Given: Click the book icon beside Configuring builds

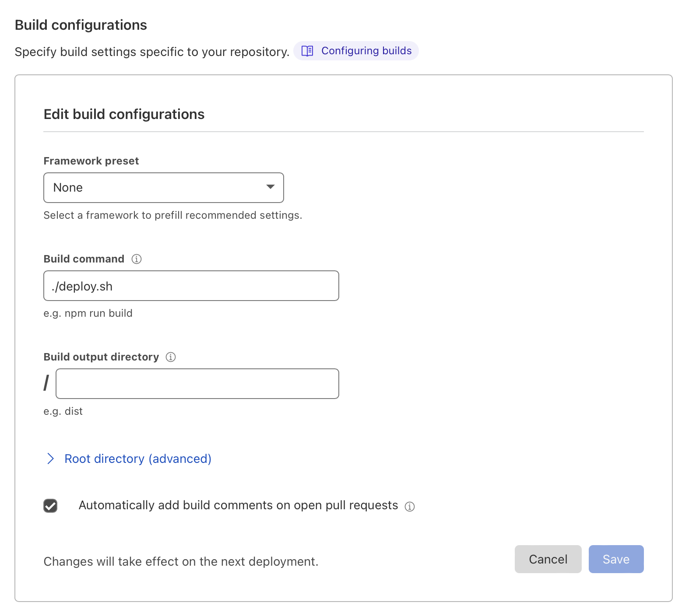Looking at the screenshot, I should pyautogui.click(x=307, y=51).
